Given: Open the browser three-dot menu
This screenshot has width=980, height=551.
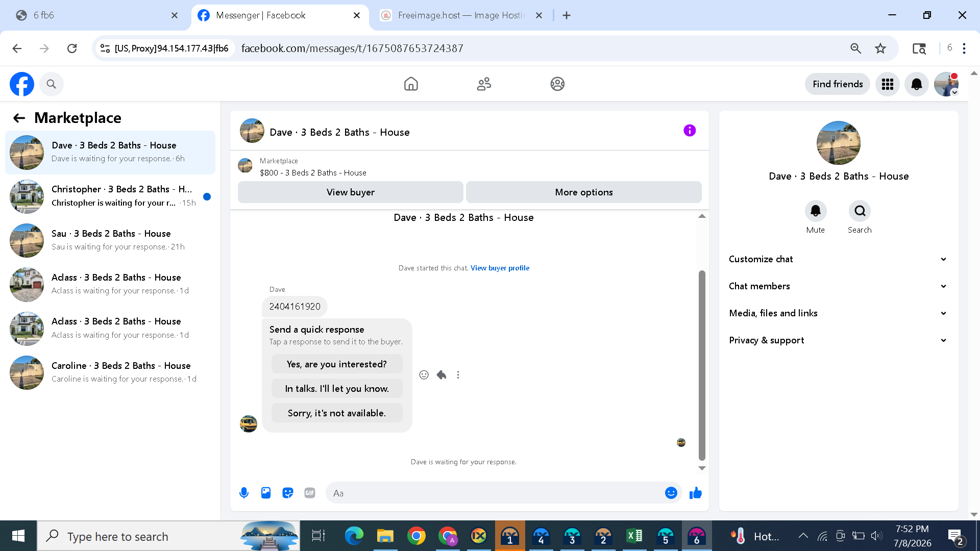Looking at the screenshot, I should coord(964,48).
